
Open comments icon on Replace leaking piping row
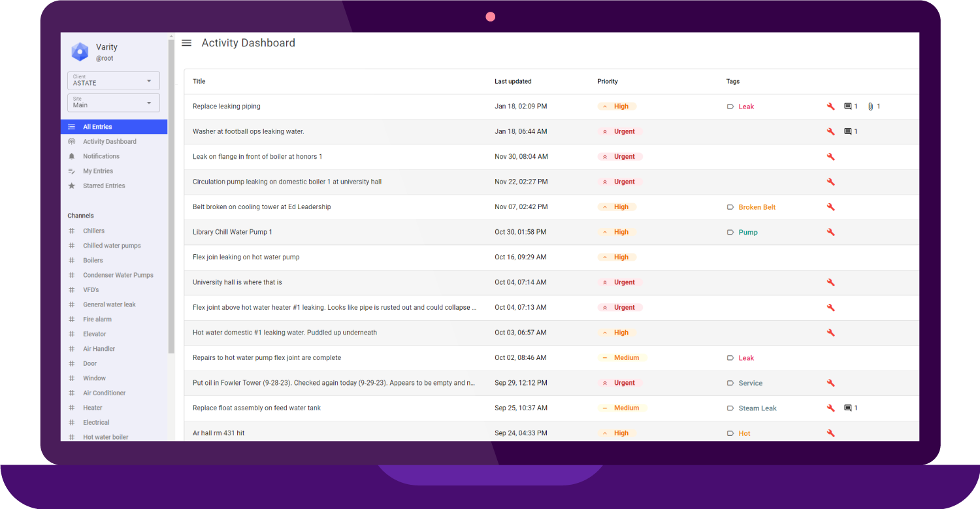pyautogui.click(x=848, y=107)
